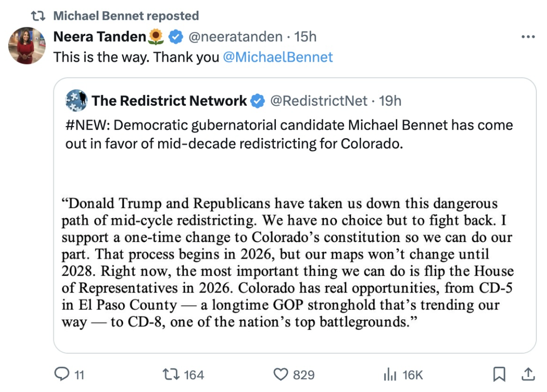
Task: Open the quoted tweet's 19h timestamp
Action: pos(390,100)
